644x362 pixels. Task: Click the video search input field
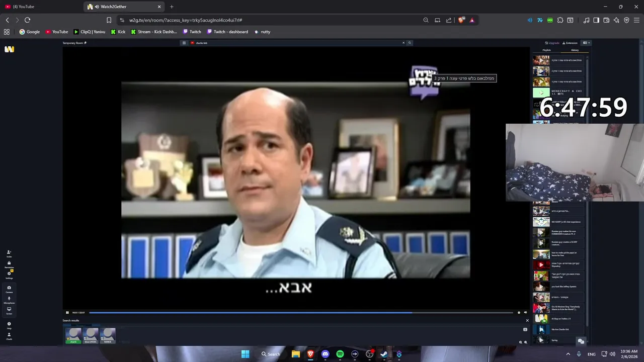[x=298, y=43]
